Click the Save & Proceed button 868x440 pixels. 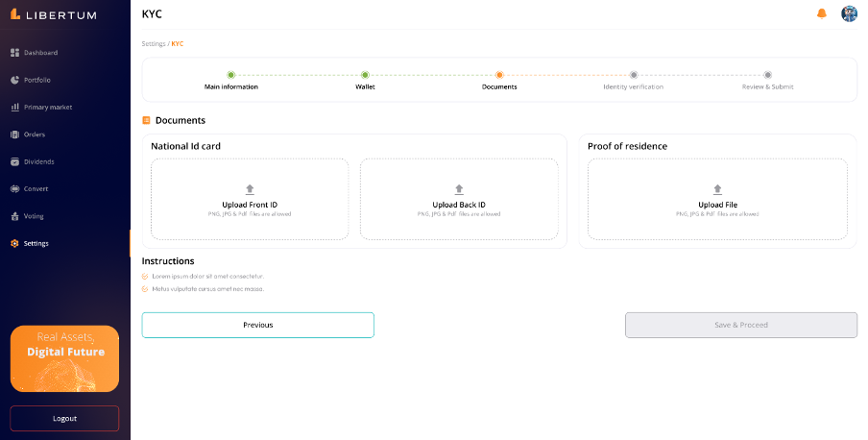pyautogui.click(x=740, y=325)
